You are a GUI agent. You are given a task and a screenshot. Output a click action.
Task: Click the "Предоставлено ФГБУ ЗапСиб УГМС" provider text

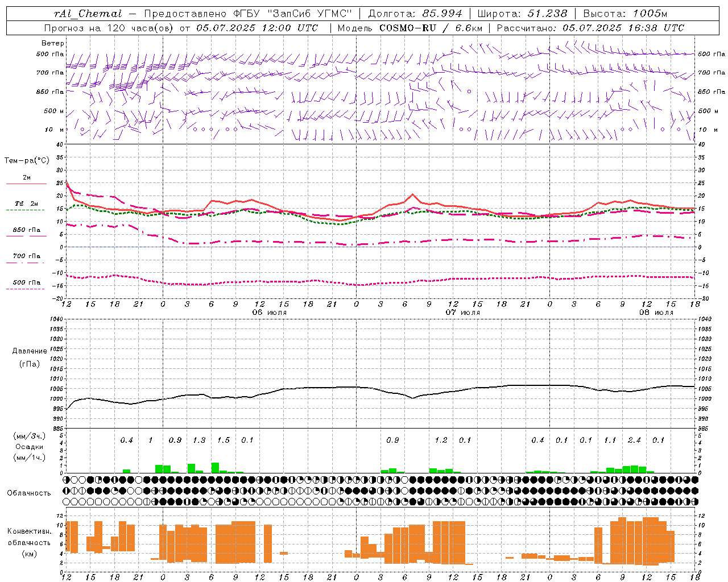(249, 14)
